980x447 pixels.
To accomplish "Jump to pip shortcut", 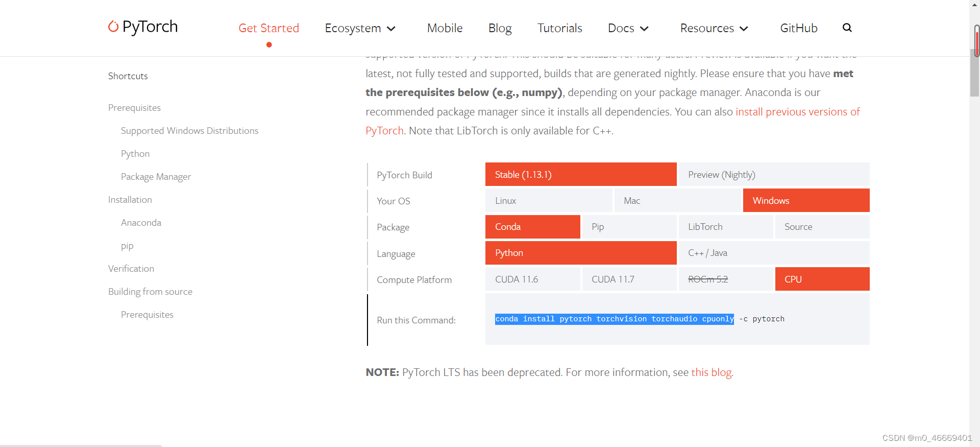I will 127,246.
